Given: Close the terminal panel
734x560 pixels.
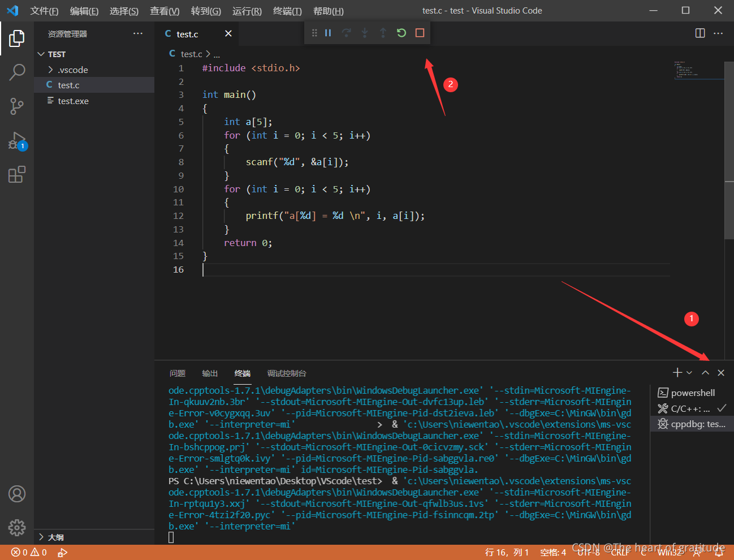Looking at the screenshot, I should (x=721, y=372).
